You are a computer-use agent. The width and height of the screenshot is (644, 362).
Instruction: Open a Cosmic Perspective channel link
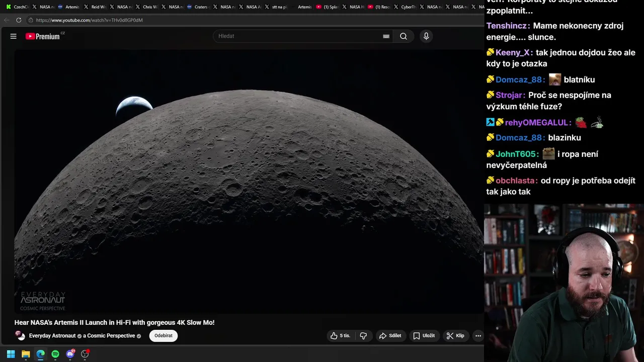(111, 336)
